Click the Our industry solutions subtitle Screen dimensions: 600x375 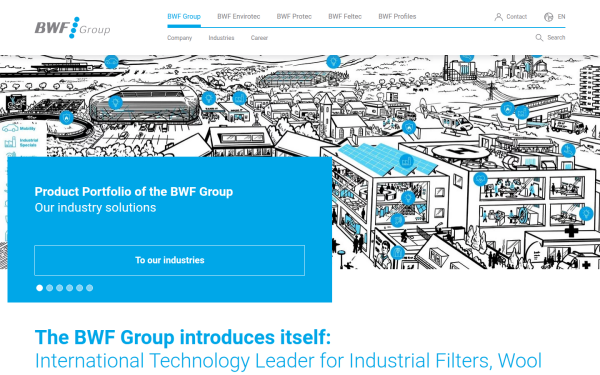pyautogui.click(x=95, y=207)
